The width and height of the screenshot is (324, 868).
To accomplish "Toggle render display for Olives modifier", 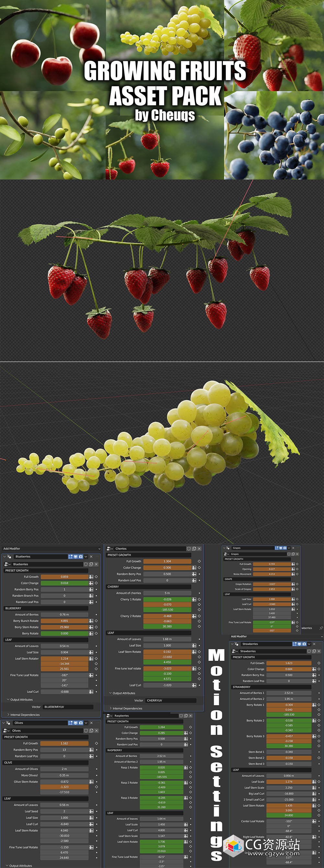I will point(81,723).
